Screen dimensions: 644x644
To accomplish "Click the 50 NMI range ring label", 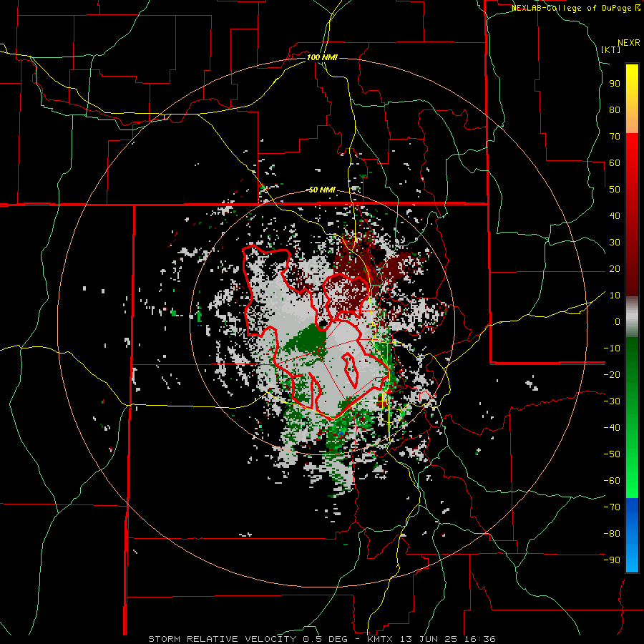I will tap(322, 190).
